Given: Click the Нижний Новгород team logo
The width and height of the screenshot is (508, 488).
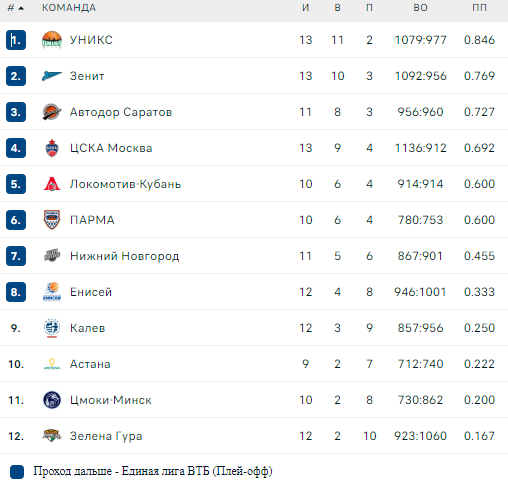Looking at the screenshot, I should 52,256.
